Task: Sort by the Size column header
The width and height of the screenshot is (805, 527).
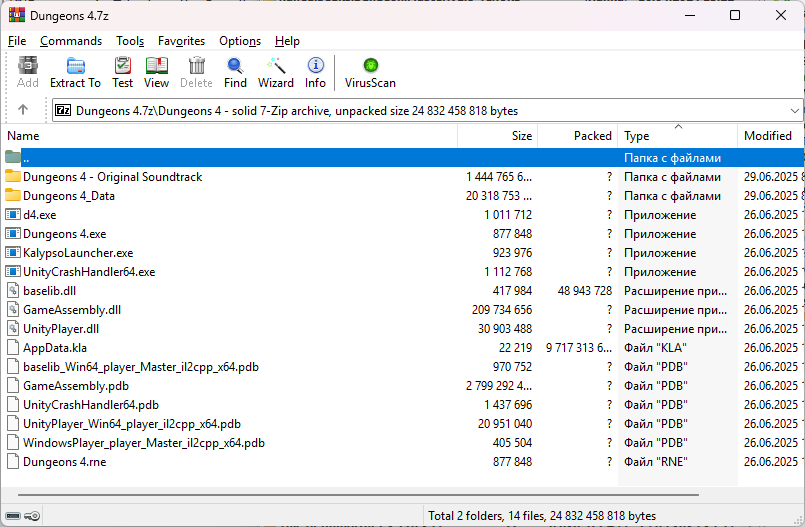Action: click(x=522, y=136)
